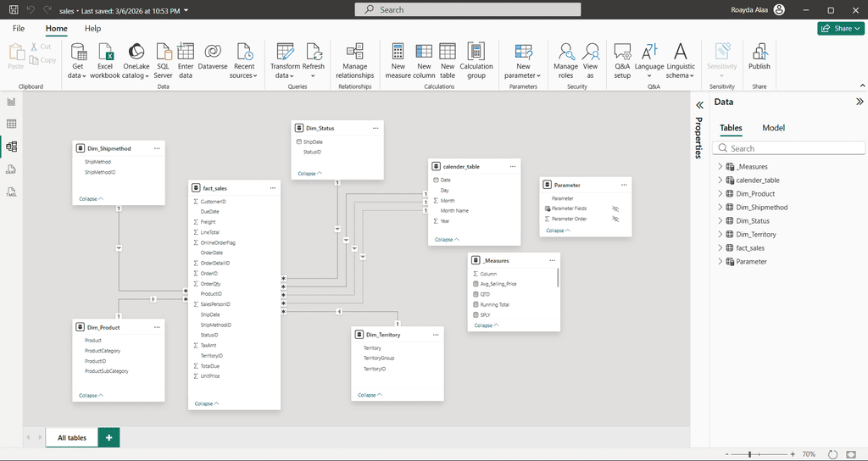868x461 pixels.
Task: Collapse the Data pane
Action: (860, 102)
